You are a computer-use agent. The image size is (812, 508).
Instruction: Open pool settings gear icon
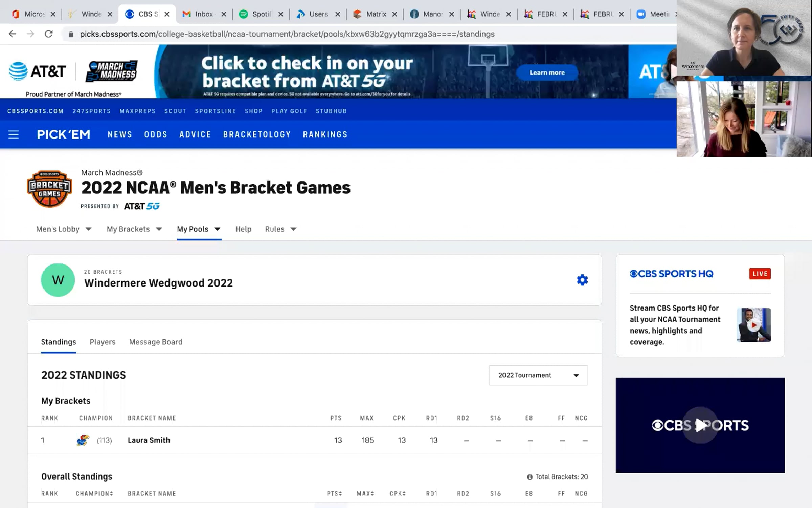point(582,280)
